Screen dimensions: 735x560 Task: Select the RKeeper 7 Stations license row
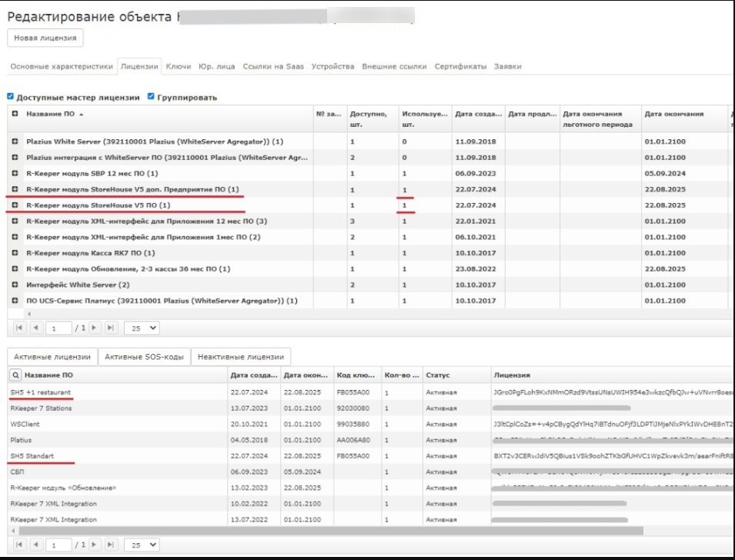370,408
